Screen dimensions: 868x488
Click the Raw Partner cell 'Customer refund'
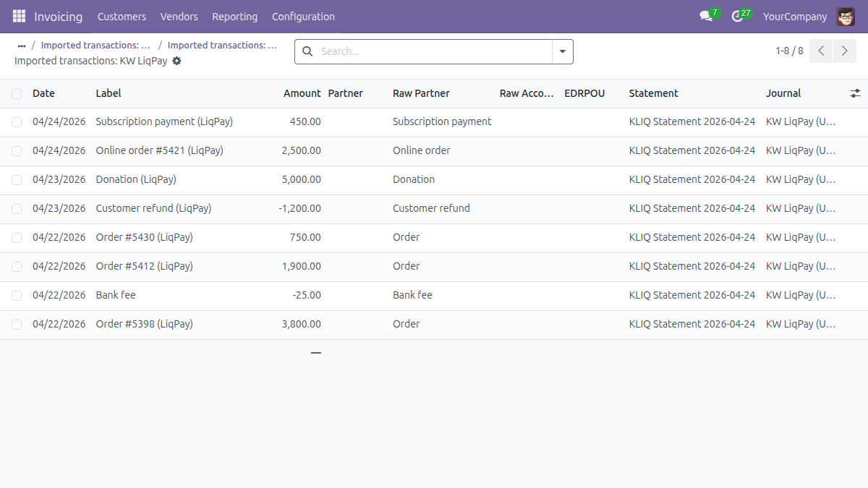pos(431,209)
